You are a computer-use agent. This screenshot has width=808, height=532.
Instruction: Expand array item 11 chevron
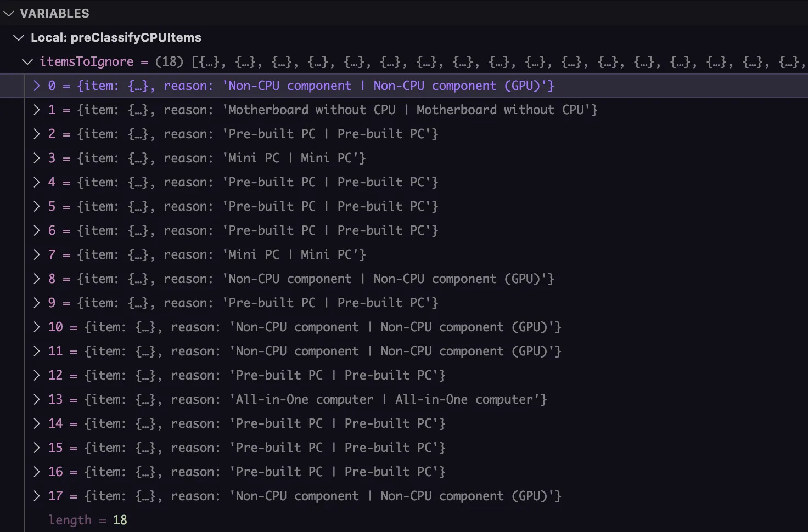click(x=36, y=352)
